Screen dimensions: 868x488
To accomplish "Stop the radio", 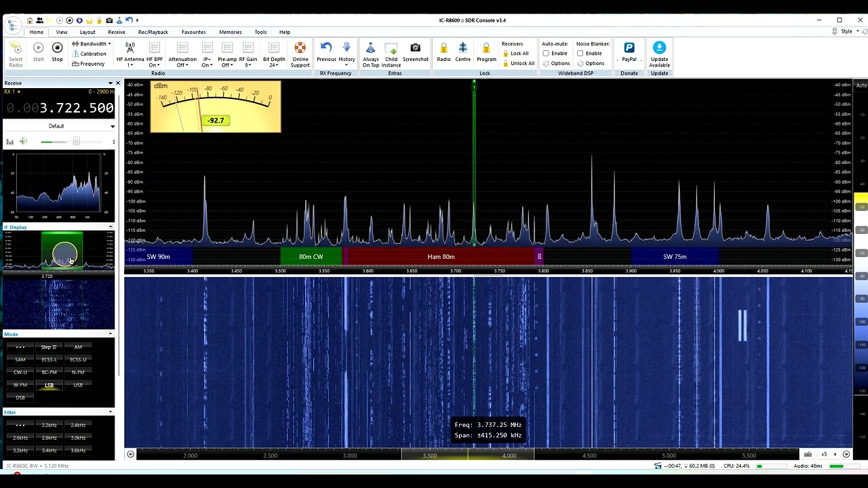I will click(57, 52).
